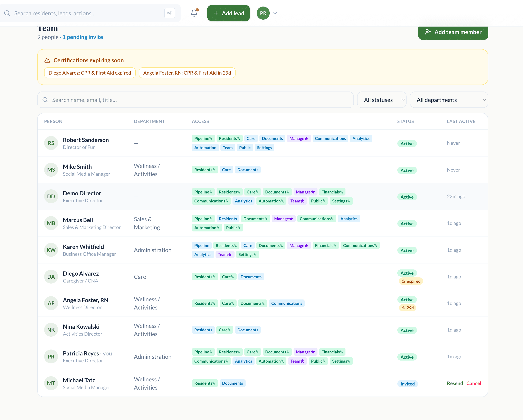This screenshot has width=523, height=420.
Task: Click Demo Director's Financials tag
Action: [332, 192]
